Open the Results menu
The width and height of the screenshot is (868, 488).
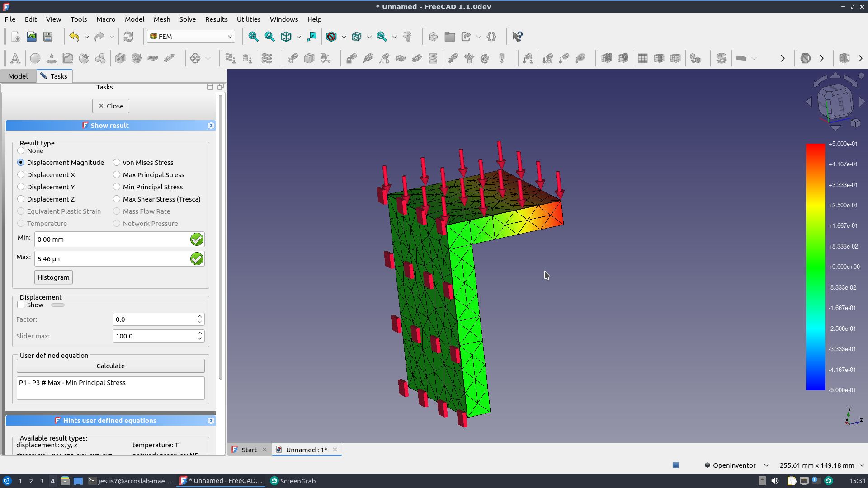[x=217, y=19]
